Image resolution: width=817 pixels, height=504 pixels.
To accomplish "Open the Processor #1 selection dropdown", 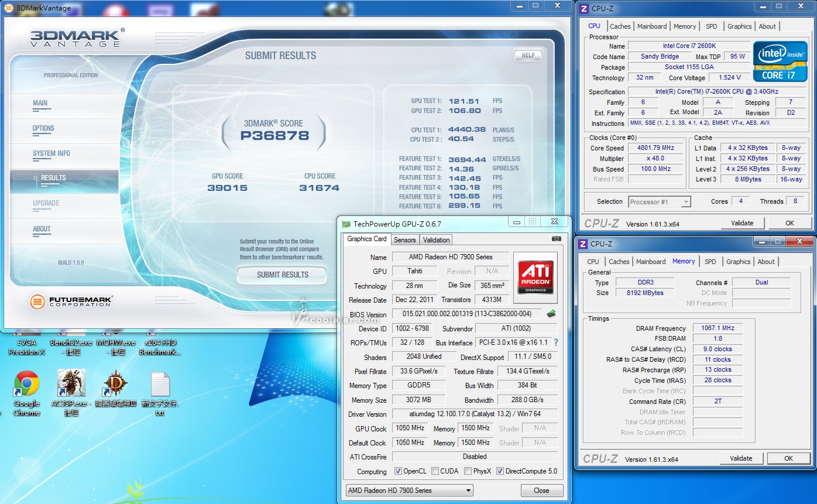I will pos(660,202).
